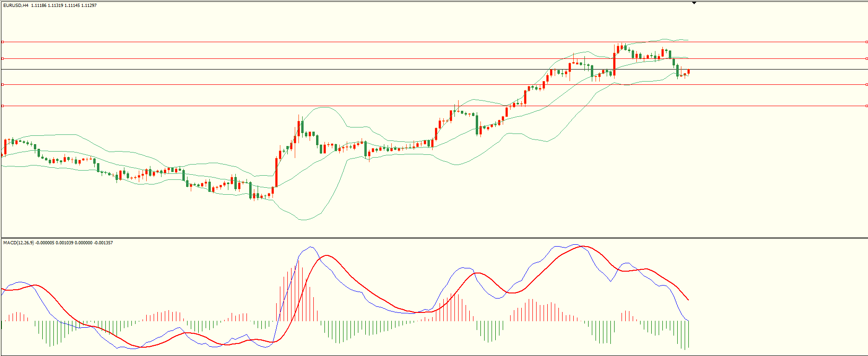
Task: Click left handle of second red line
Action: 2,58
